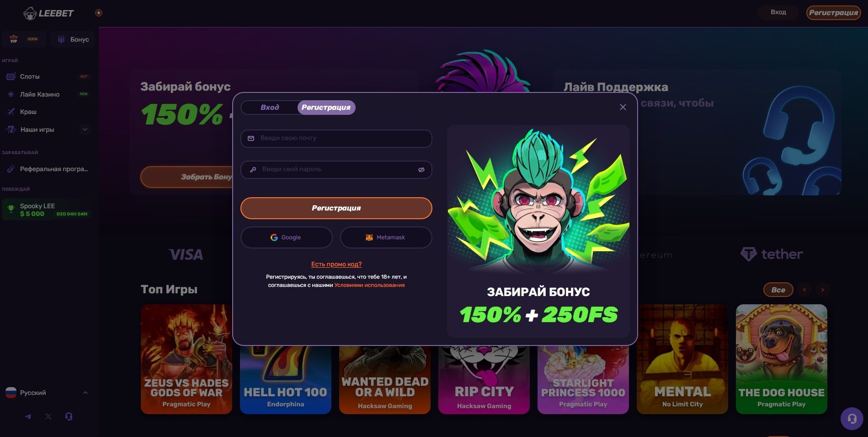Viewport: 868px width, 437px height.
Task: Click the headset support icon in sidebar footer
Action: [69, 417]
